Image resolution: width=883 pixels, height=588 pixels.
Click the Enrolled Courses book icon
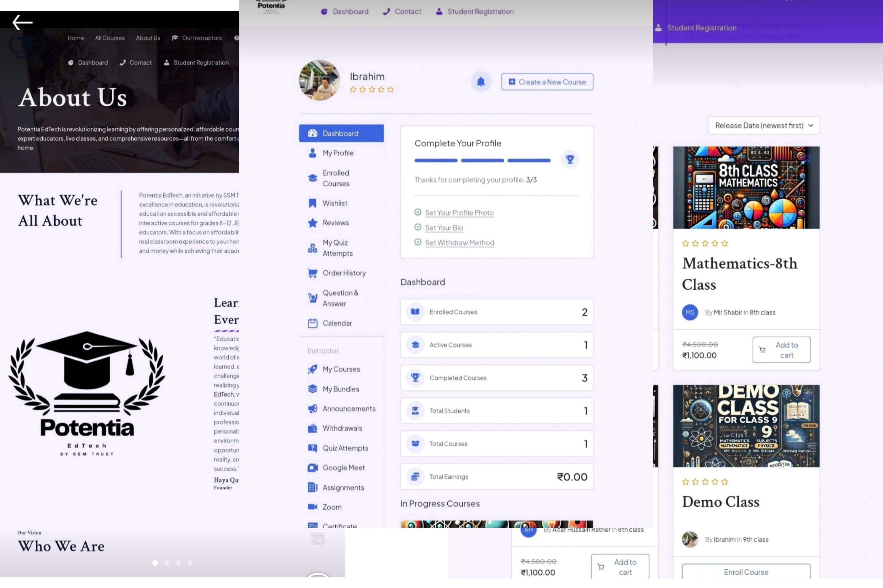tap(415, 312)
